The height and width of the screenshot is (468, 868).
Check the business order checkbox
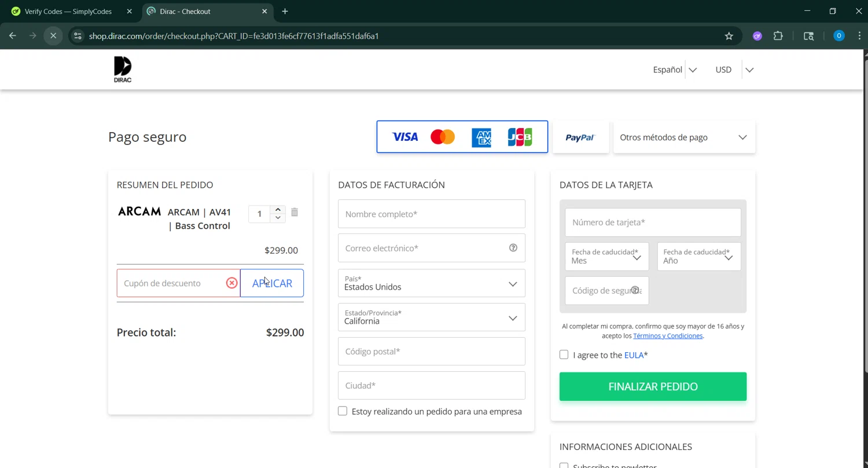[x=343, y=411]
